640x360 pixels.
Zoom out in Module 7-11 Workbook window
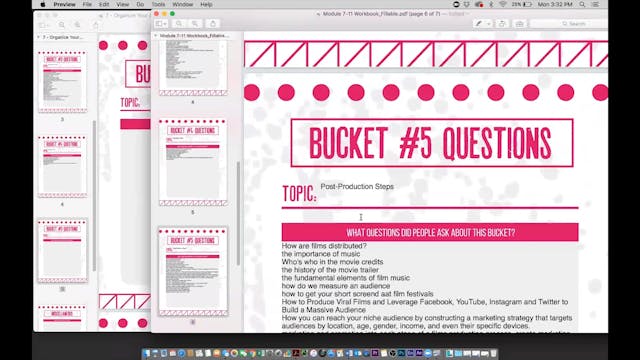click(x=179, y=24)
